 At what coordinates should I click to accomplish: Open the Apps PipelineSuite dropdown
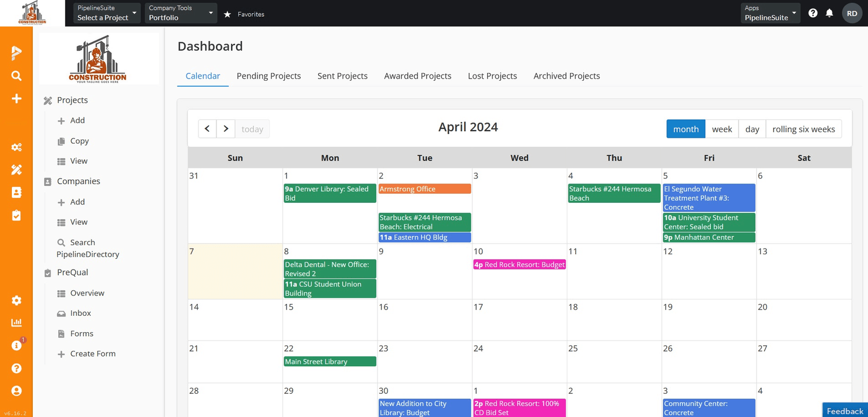click(770, 13)
